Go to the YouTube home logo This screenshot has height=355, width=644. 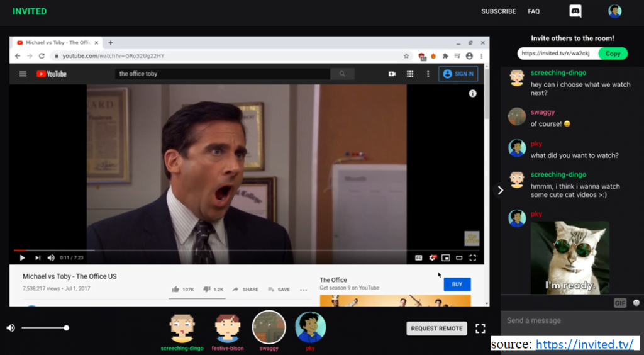(52, 74)
